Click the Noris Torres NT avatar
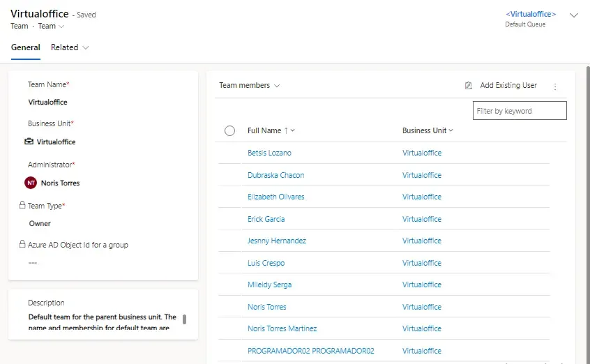 [31, 183]
